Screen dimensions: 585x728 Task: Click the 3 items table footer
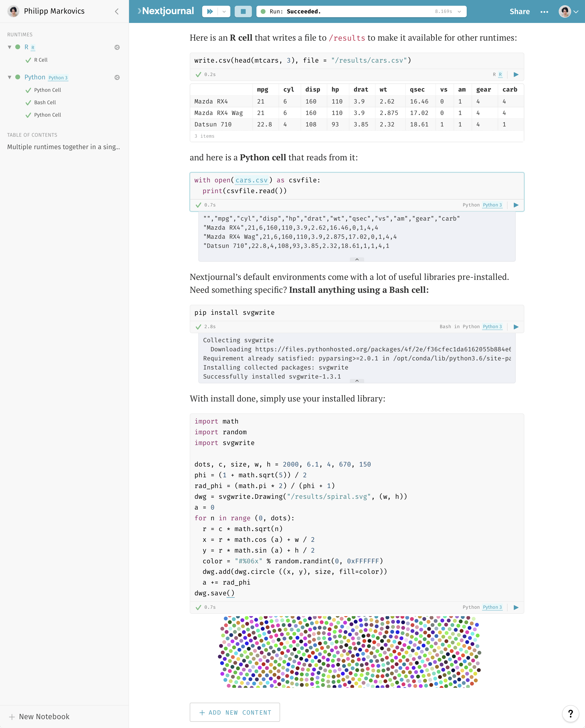pos(204,136)
